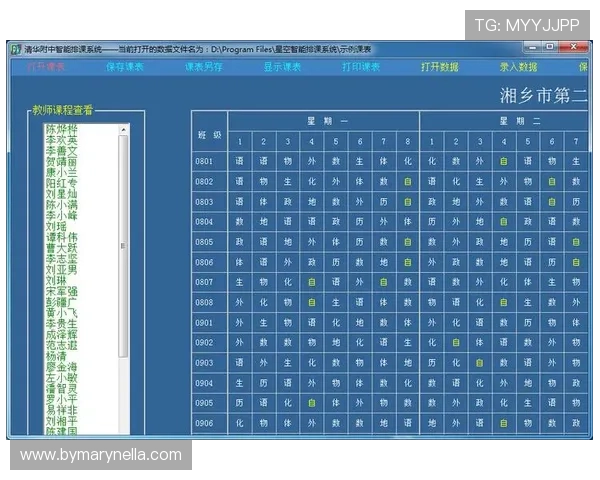Click the 星期一 column group header

click(324, 121)
